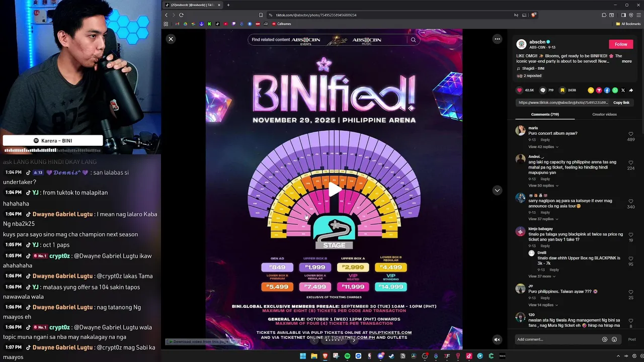Screen dimensions: 644x362
Task: Post the comment
Action: pos(631,339)
